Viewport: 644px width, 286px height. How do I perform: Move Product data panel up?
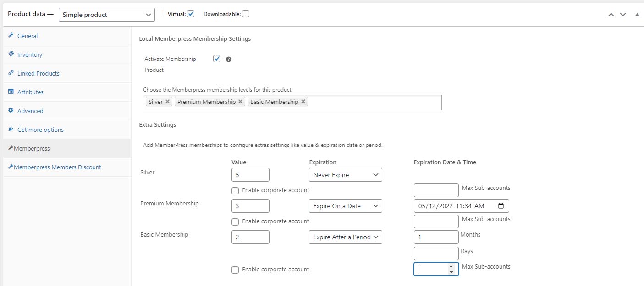(x=611, y=15)
